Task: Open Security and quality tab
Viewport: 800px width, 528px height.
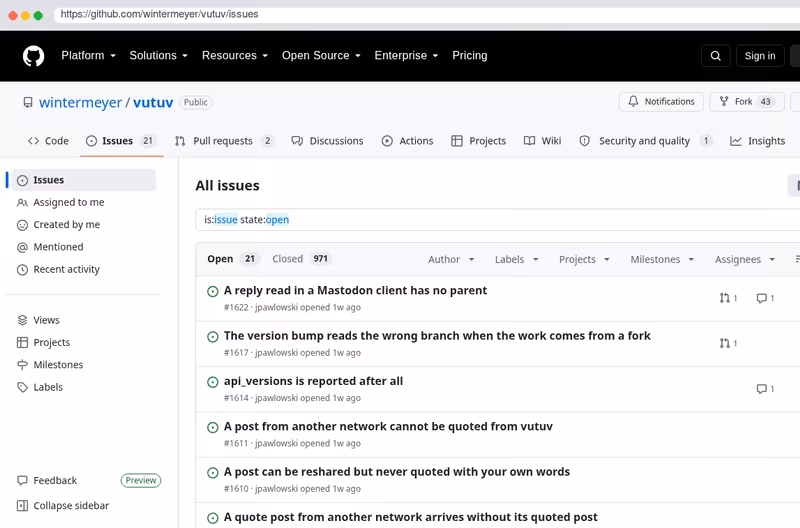Action: pos(645,141)
